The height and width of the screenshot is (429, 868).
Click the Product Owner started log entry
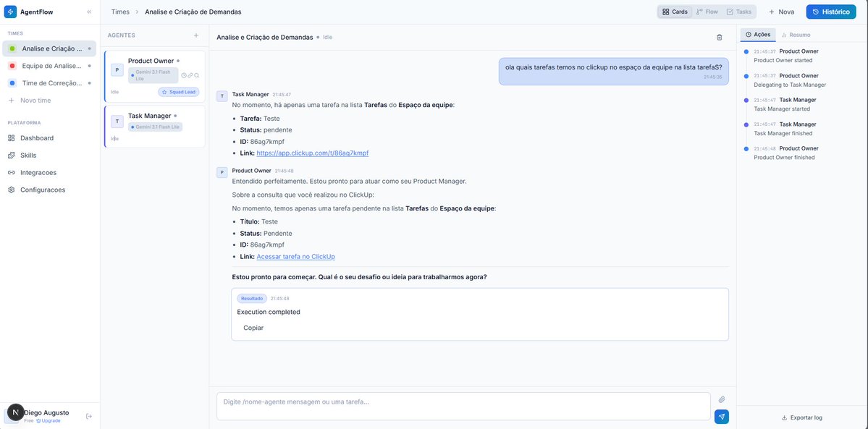point(786,56)
